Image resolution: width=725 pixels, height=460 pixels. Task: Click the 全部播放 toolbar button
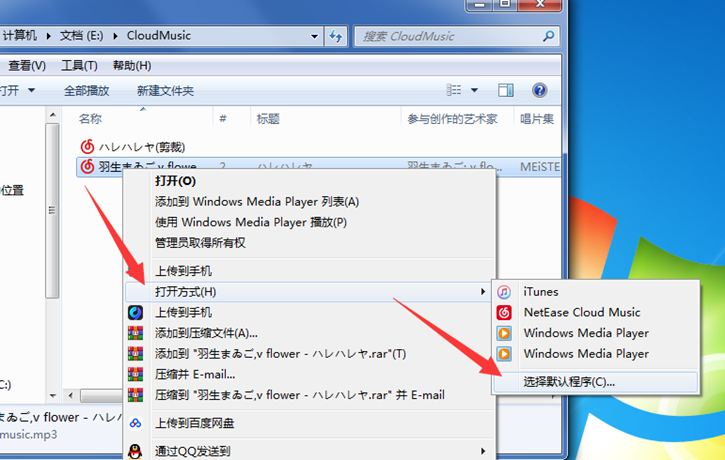(x=86, y=91)
